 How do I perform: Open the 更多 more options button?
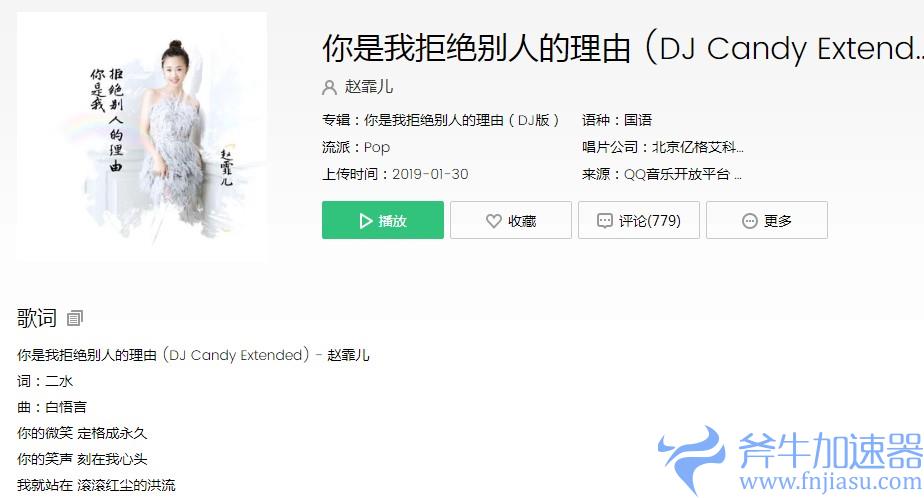click(767, 220)
